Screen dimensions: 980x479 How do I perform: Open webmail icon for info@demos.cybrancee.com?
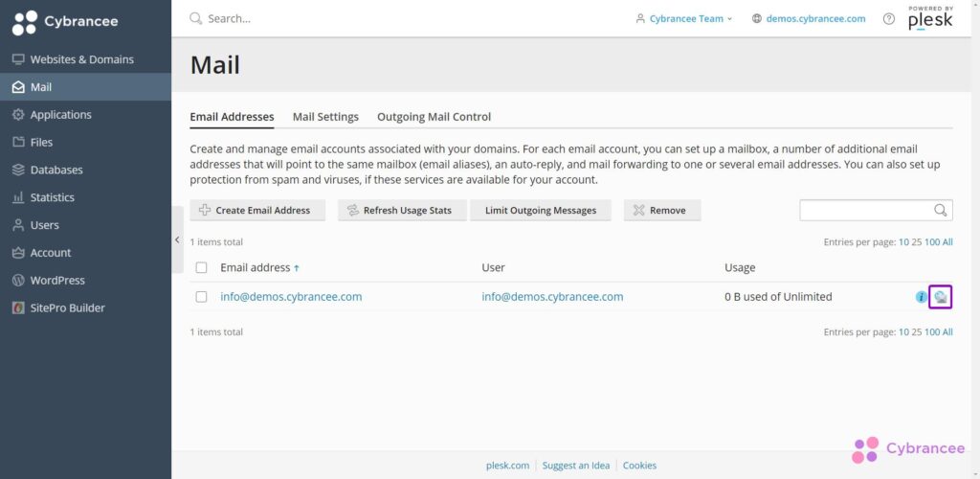pyautogui.click(x=941, y=297)
